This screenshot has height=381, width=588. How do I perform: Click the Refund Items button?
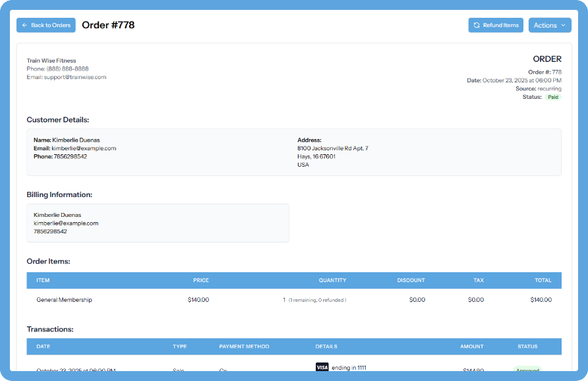pyautogui.click(x=496, y=25)
